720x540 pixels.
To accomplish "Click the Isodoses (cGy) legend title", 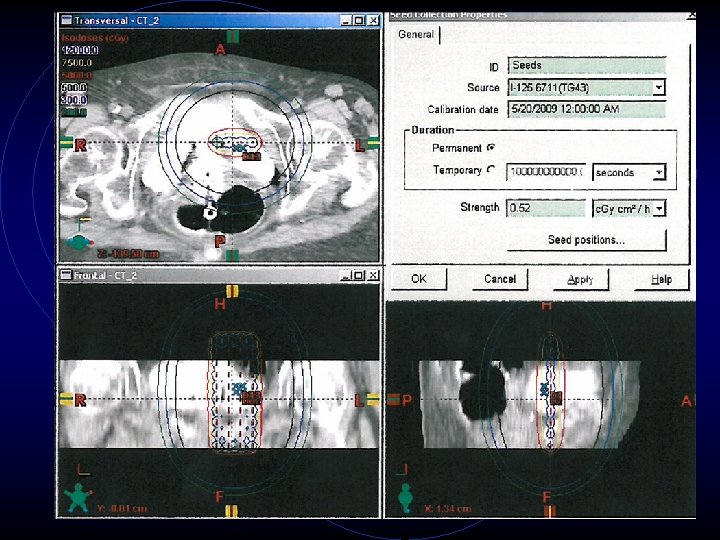I will coord(95,38).
